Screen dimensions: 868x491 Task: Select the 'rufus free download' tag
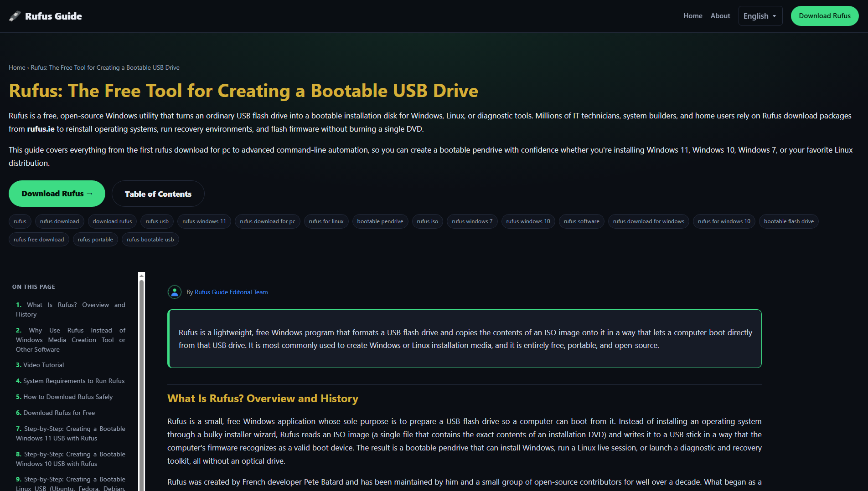39,240
